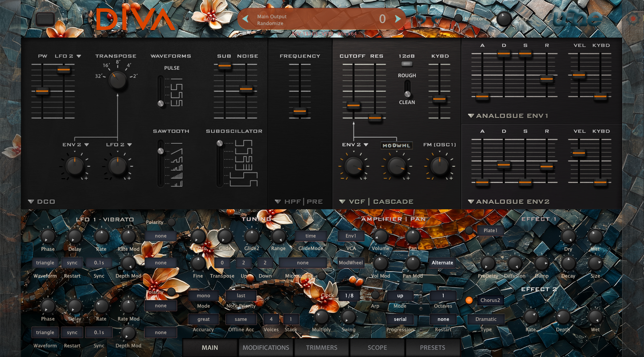Toggle the Arp on/off button
The image size is (644, 357).
click(x=375, y=295)
